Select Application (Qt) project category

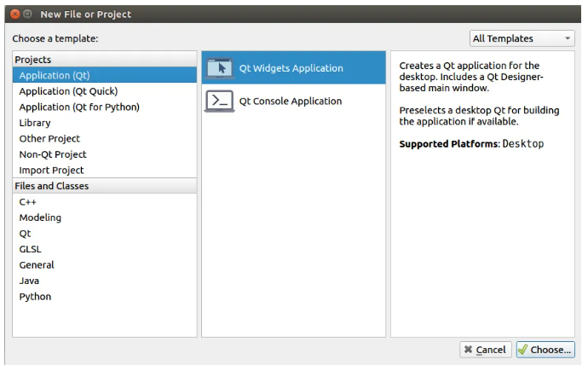pos(105,75)
